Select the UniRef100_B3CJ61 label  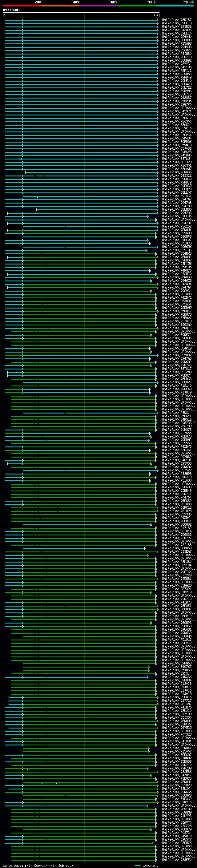pos(176,450)
